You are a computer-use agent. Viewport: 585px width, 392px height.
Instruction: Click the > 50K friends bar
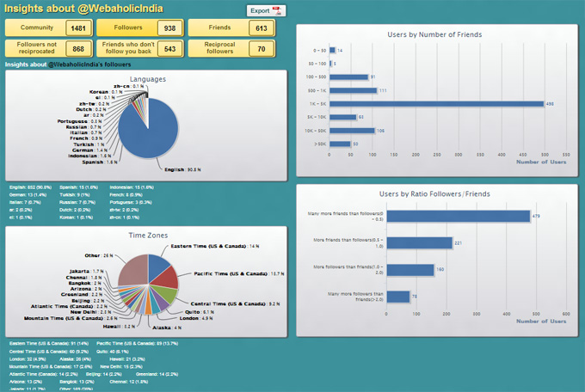coord(340,144)
